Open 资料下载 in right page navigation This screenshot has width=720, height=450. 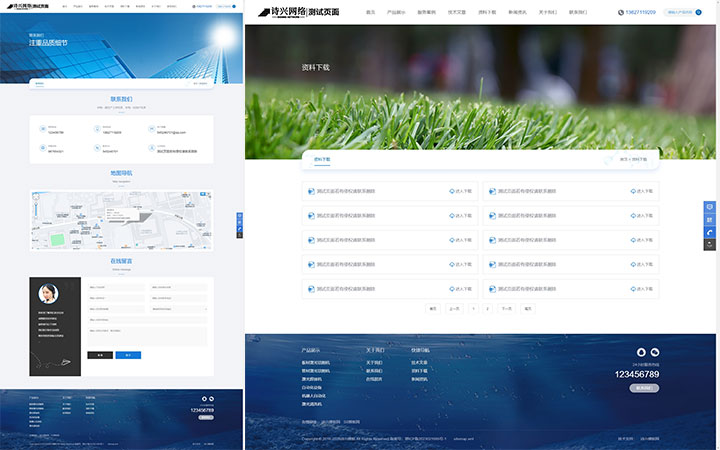(x=487, y=12)
